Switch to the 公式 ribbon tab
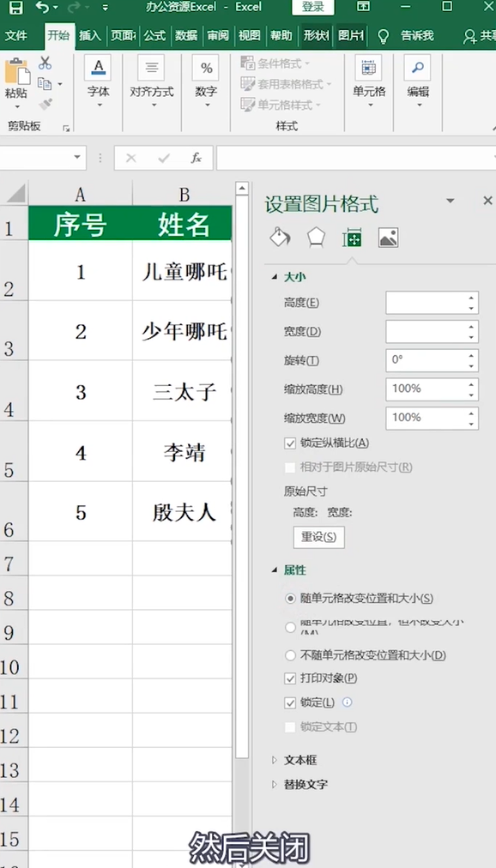Viewport: 496px width, 868px height. pyautogui.click(x=154, y=36)
